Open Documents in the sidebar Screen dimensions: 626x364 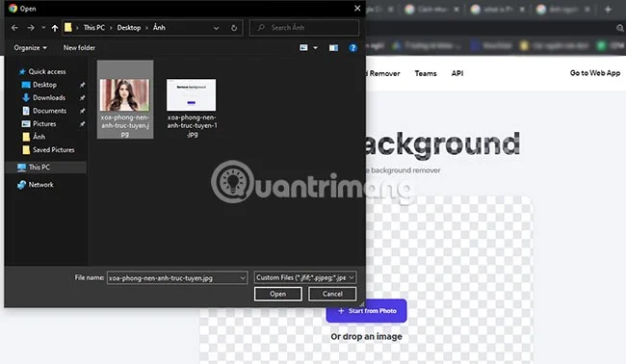(49, 111)
